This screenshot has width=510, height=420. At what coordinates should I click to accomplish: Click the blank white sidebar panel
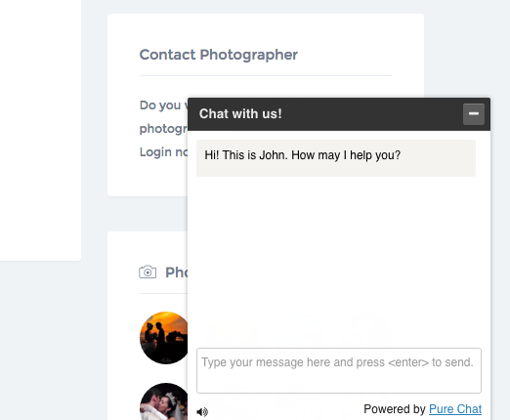tap(40, 130)
